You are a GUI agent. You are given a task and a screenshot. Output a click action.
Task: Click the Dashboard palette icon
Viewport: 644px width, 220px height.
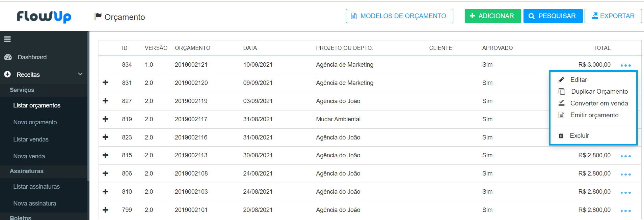[8, 57]
